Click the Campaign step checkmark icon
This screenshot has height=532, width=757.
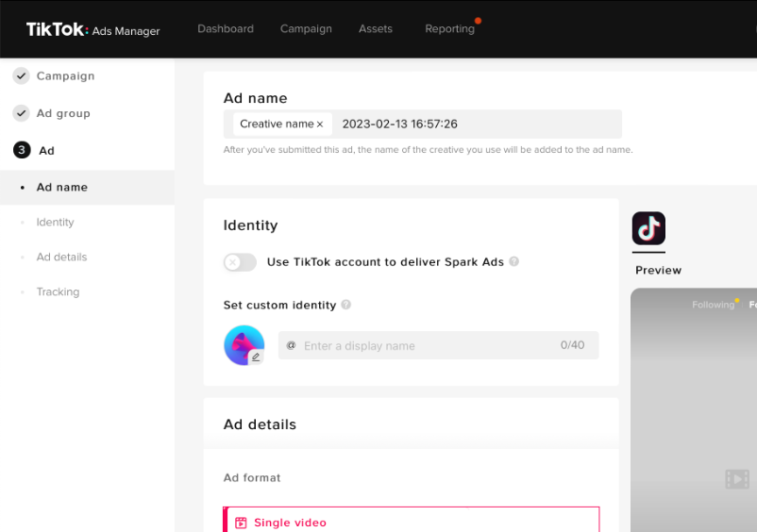(22, 75)
